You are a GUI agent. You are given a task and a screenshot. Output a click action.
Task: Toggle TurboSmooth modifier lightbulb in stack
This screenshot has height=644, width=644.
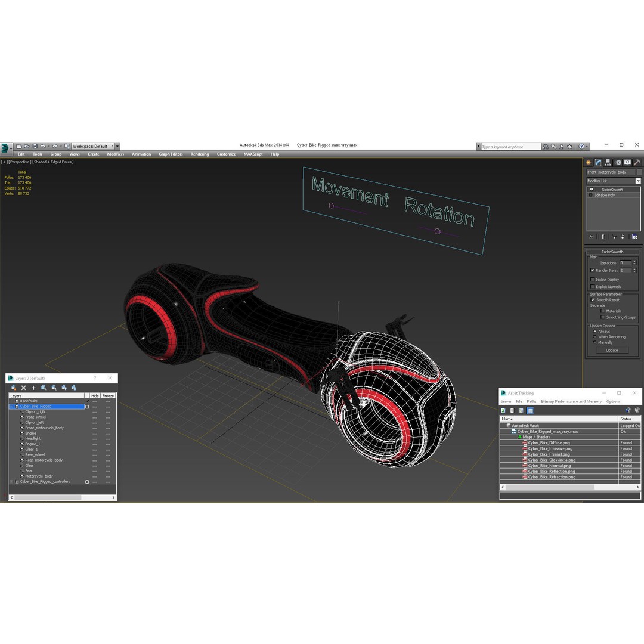click(x=592, y=190)
